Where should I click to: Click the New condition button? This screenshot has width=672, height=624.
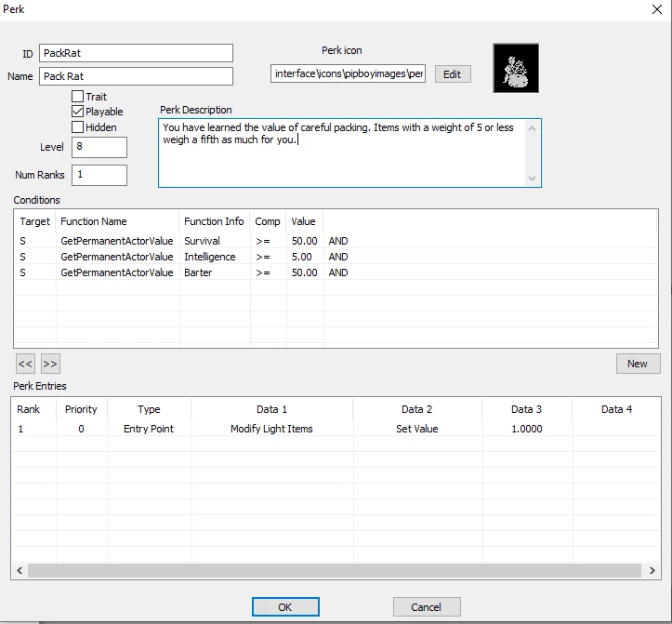638,364
